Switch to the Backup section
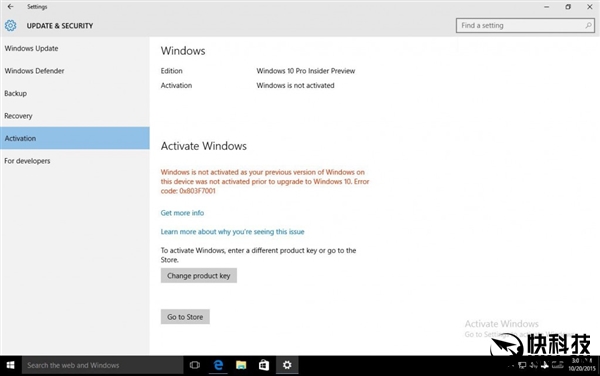 point(75,93)
